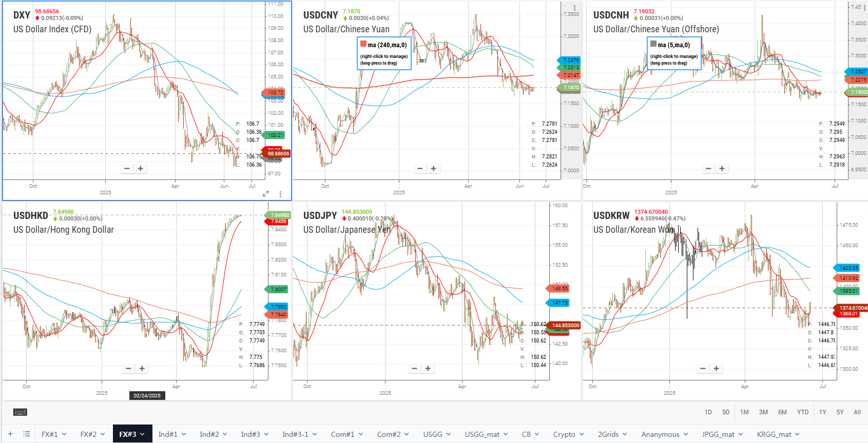Open USDCNY chart vertical dots menu
This screenshot has height=443, width=868.
point(574,8)
